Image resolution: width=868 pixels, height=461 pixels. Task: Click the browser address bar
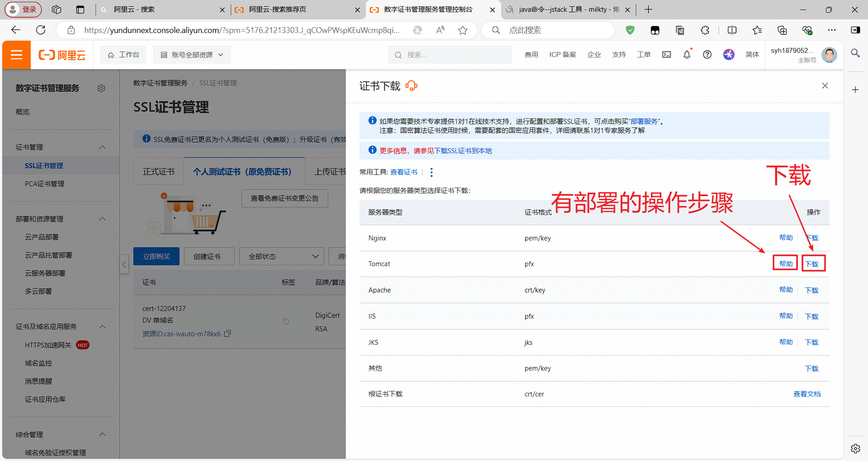coord(241,30)
